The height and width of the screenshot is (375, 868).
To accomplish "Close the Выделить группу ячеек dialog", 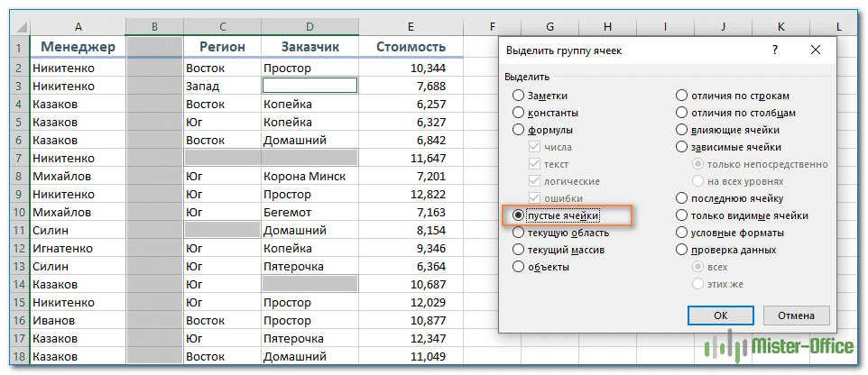I will pos(816,51).
